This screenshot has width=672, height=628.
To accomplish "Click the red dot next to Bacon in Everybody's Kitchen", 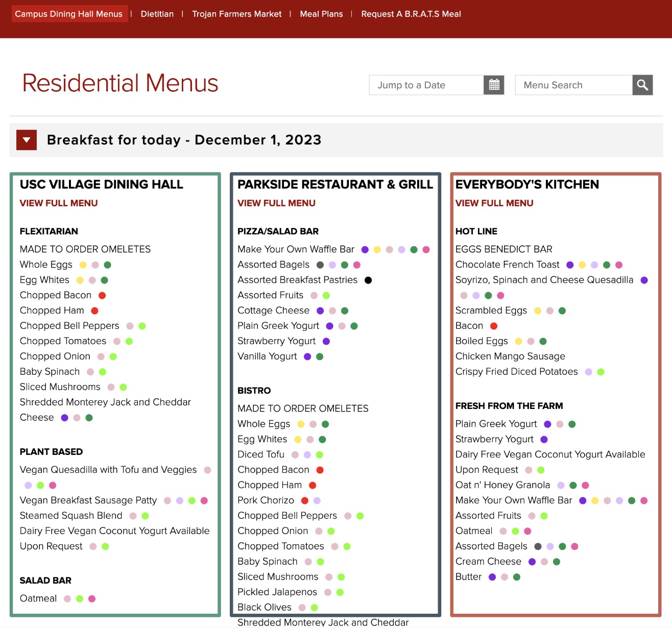I will [x=494, y=326].
